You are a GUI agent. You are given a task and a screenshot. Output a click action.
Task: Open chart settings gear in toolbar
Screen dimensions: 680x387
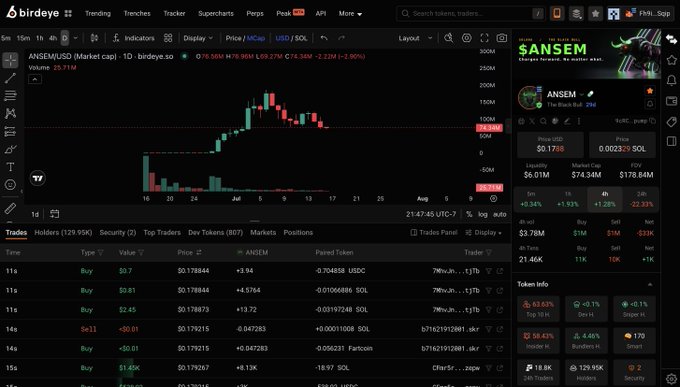pyautogui.click(x=467, y=38)
